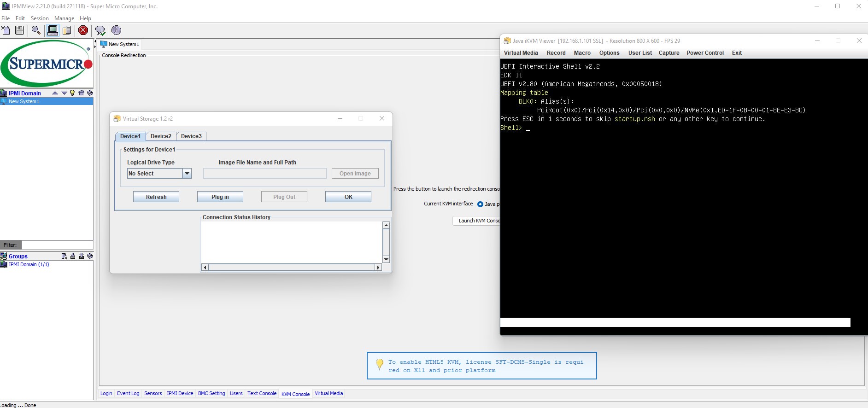Screen dimensions: 868x408
Task: Click the floppy disk save icon
Action: 20,30
